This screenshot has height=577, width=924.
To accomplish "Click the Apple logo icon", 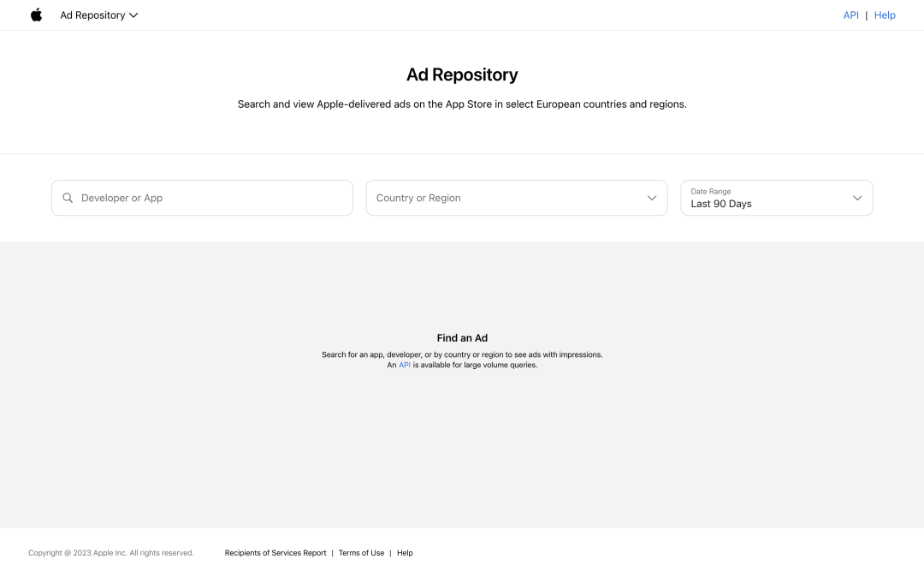I will [x=36, y=15].
